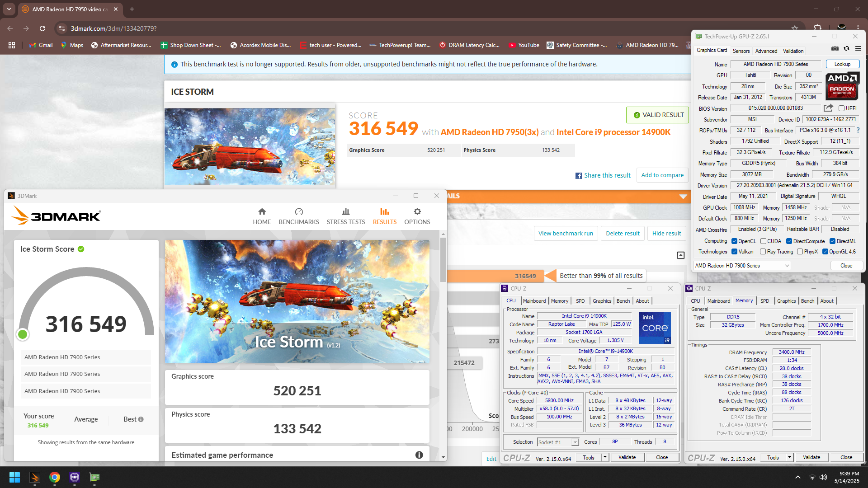The height and width of the screenshot is (488, 868).
Task: Click Validate in left CPU-Z window
Action: [x=627, y=457]
